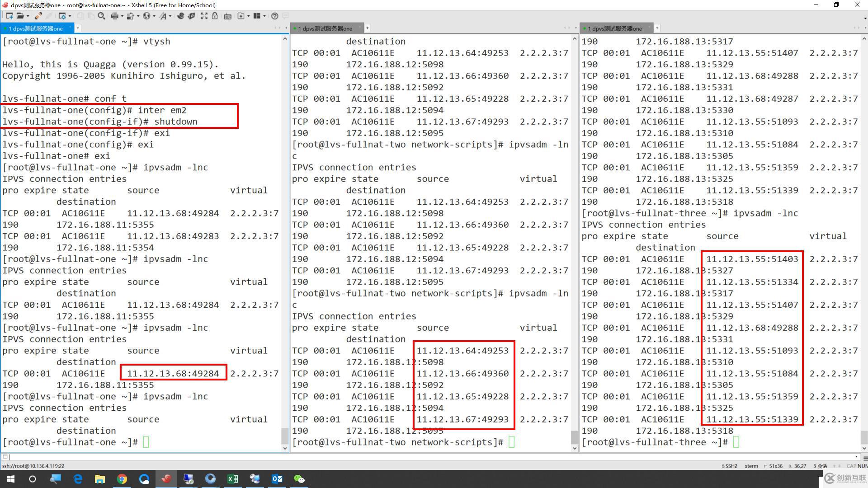Toggle the screen lock padlock icon
Image resolution: width=868 pixels, height=488 pixels.
214,16
